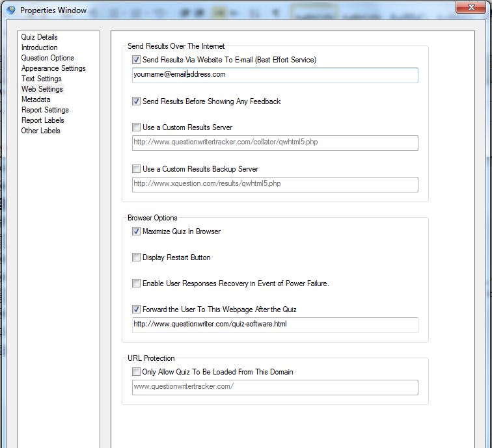Click the allowed domain input field
The height and width of the screenshot is (448, 492).
[x=275, y=388]
